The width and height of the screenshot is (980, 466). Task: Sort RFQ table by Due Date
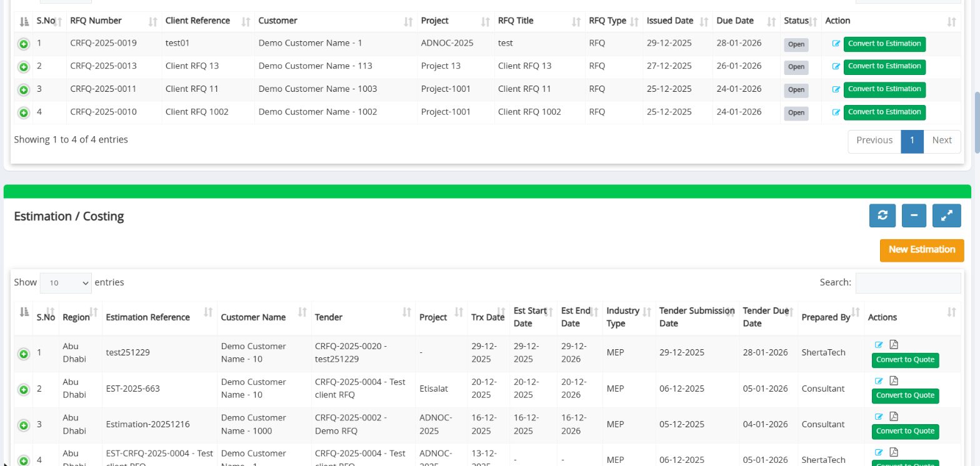746,21
